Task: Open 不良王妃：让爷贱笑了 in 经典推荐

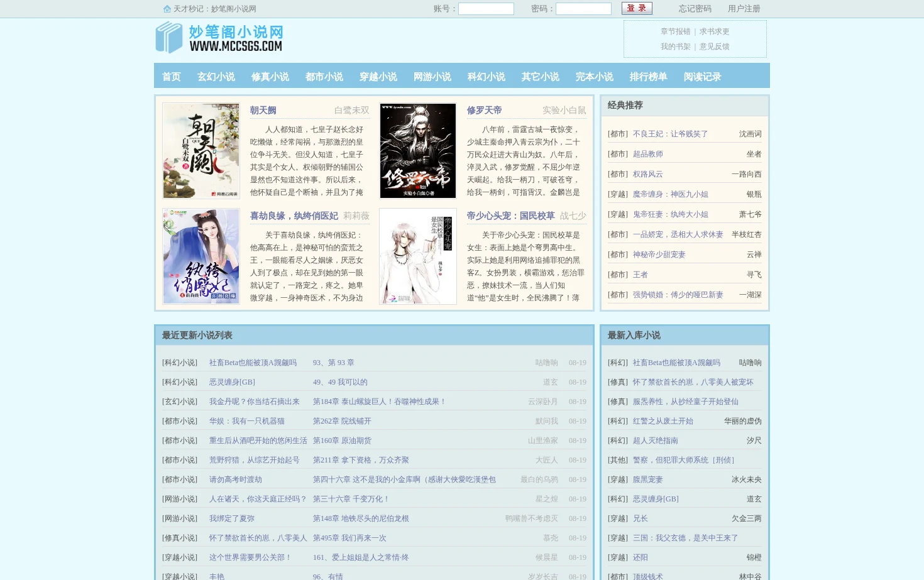Action: [670, 134]
